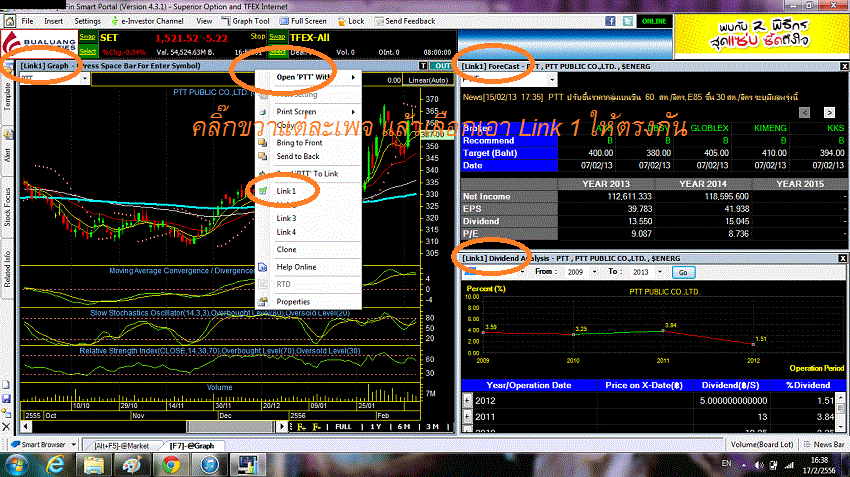The height and width of the screenshot is (477, 850).
Task: Open the To year dropdown
Action: tap(659, 272)
